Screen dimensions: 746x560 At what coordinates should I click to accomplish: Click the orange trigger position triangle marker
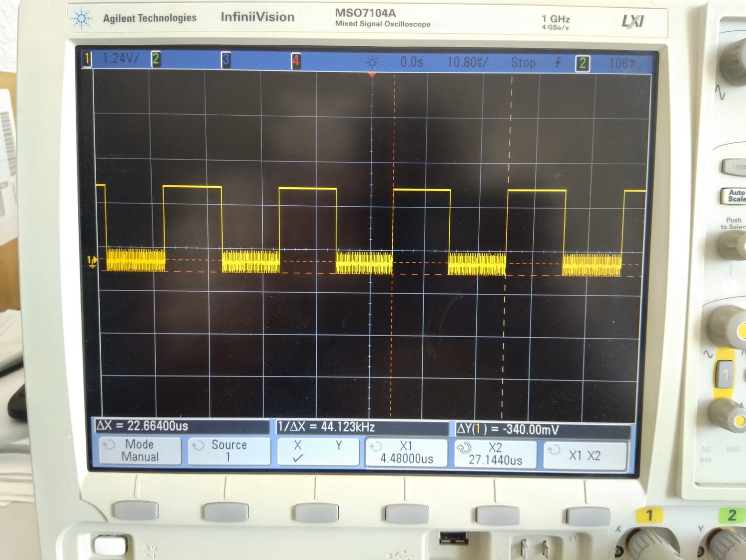point(372,74)
